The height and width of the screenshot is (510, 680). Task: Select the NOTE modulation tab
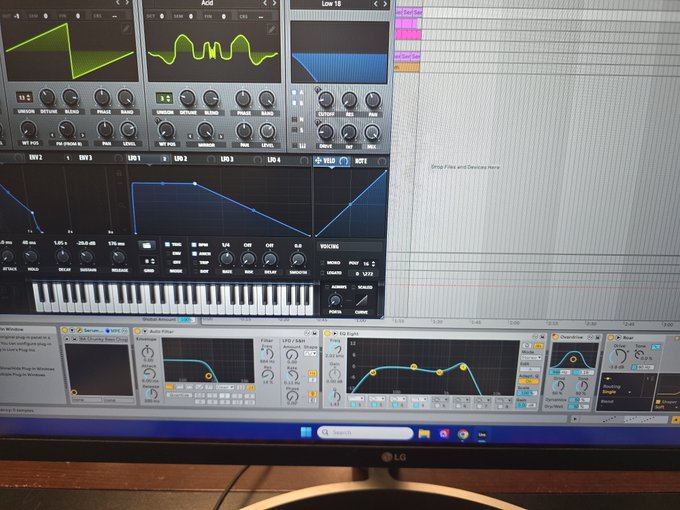coord(361,161)
